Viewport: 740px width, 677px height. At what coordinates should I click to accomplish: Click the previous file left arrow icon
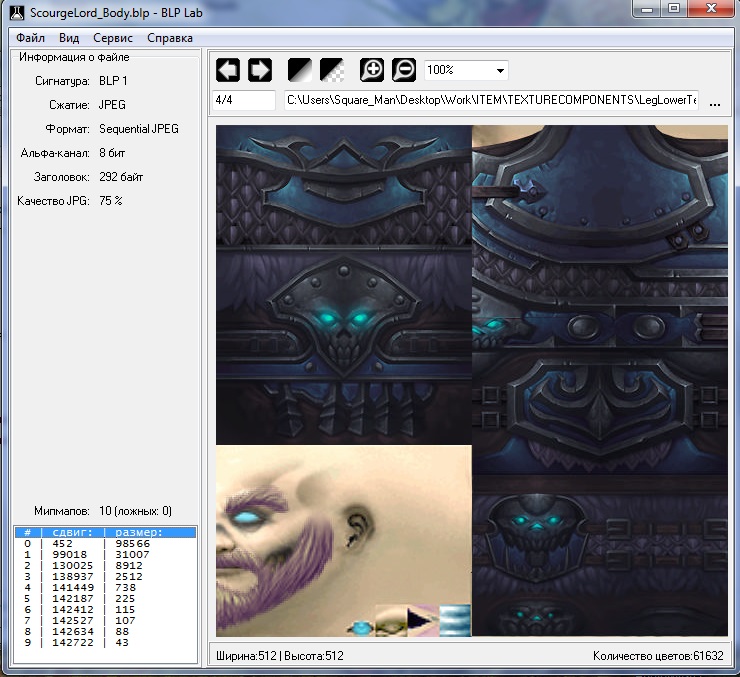(x=228, y=70)
